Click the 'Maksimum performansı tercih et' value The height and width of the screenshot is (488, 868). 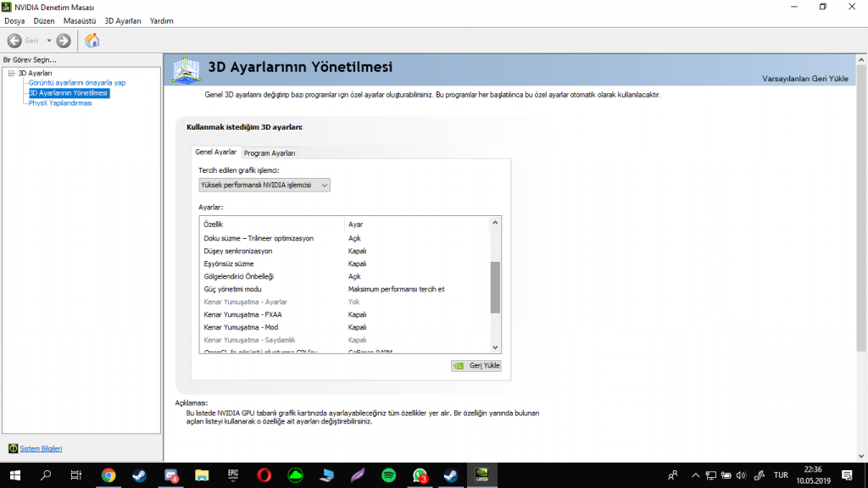[396, 290]
